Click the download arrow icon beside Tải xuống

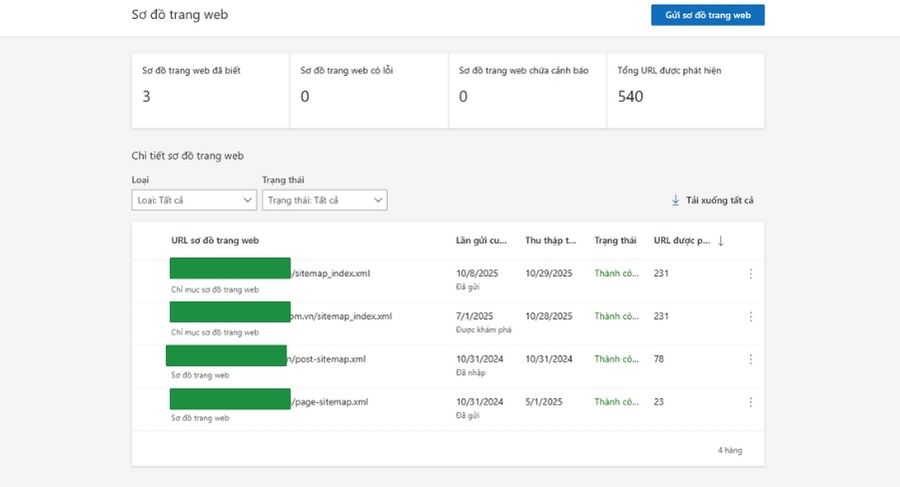click(675, 200)
